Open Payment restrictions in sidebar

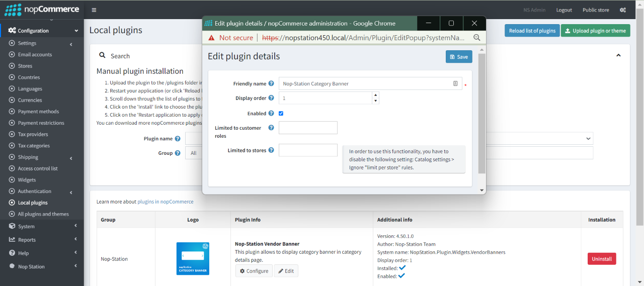click(x=41, y=123)
